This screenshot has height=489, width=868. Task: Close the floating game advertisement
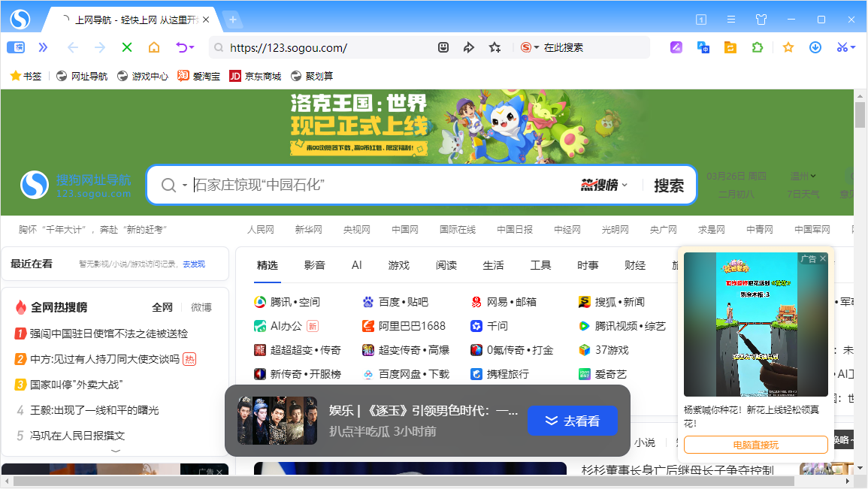[x=823, y=258]
